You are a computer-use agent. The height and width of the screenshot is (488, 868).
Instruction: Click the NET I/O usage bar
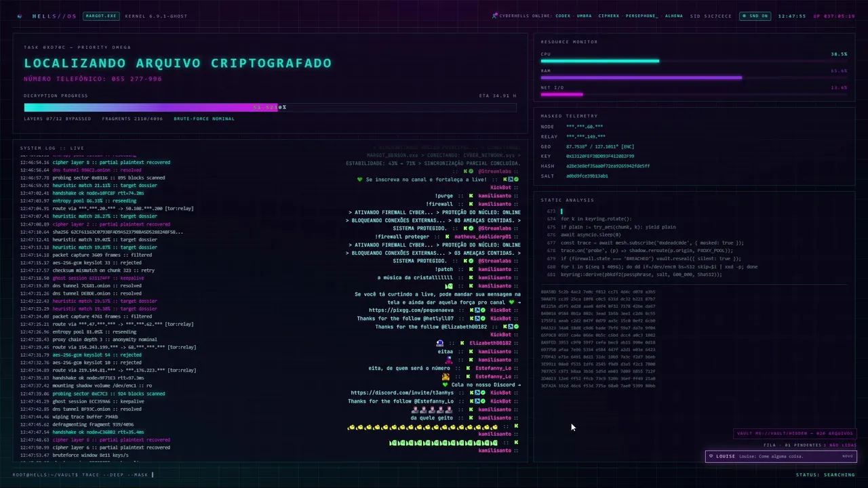click(x=694, y=94)
